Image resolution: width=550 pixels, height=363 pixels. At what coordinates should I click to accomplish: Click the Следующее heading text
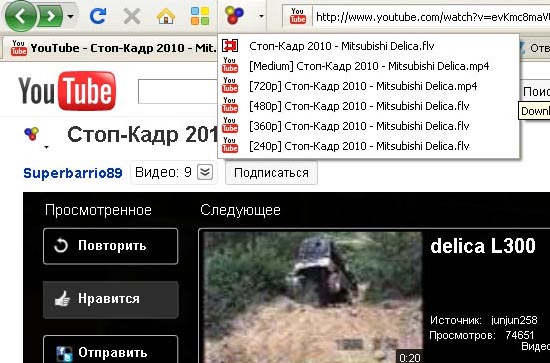coord(240,210)
